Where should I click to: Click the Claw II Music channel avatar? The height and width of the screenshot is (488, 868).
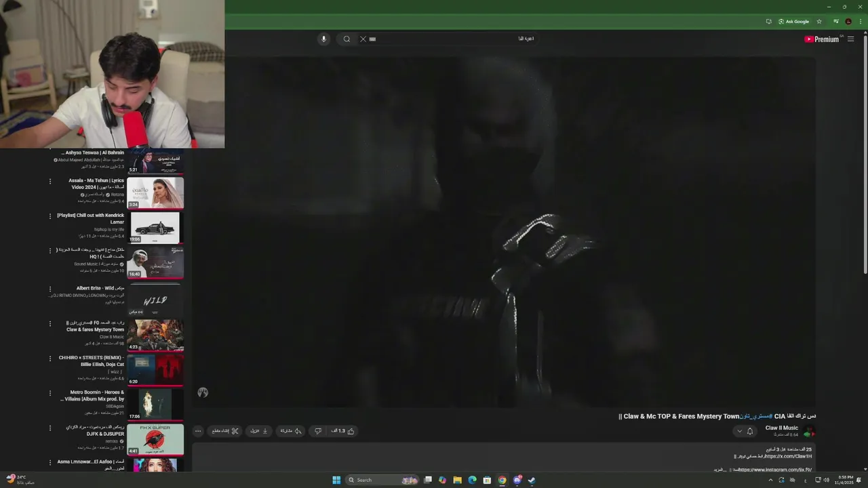point(809,431)
